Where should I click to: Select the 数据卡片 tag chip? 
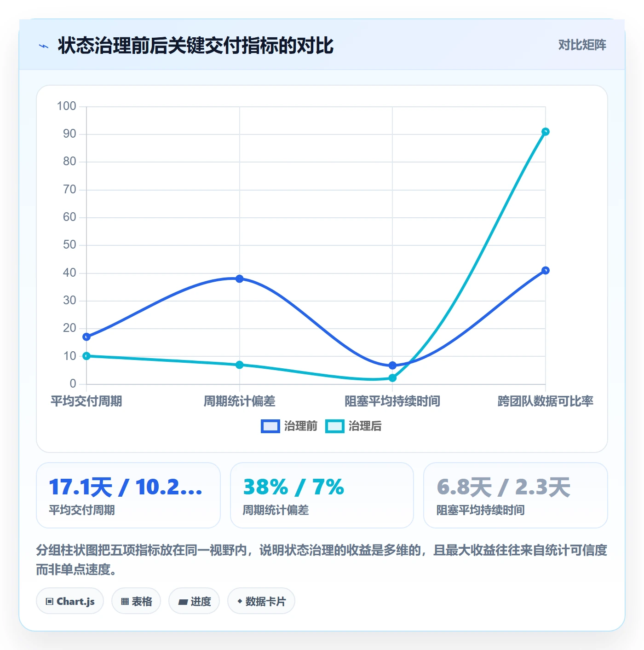[x=261, y=601]
